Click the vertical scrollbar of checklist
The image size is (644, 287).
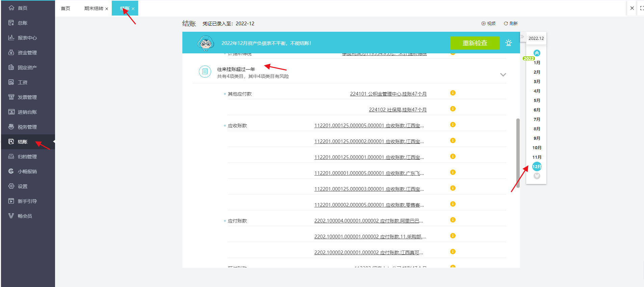click(518, 152)
